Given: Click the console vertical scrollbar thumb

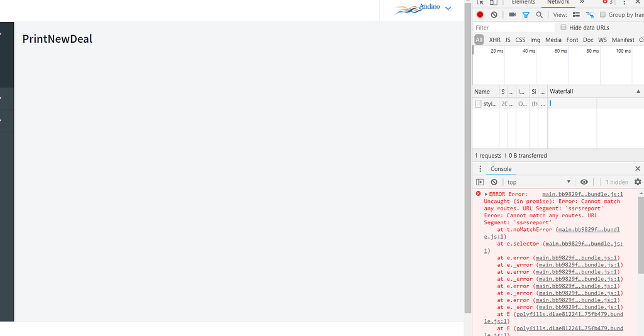Looking at the screenshot, I should click(641, 235).
